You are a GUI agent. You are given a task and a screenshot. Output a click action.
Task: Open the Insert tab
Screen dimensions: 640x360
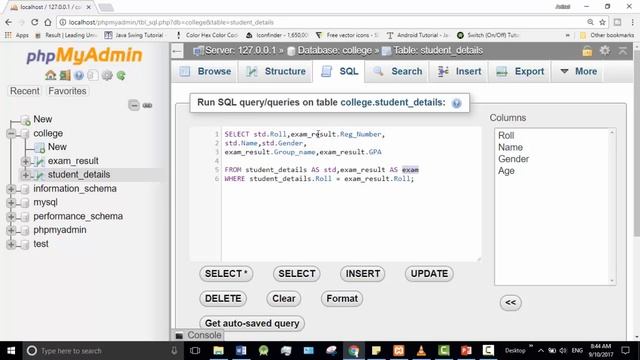point(459,71)
